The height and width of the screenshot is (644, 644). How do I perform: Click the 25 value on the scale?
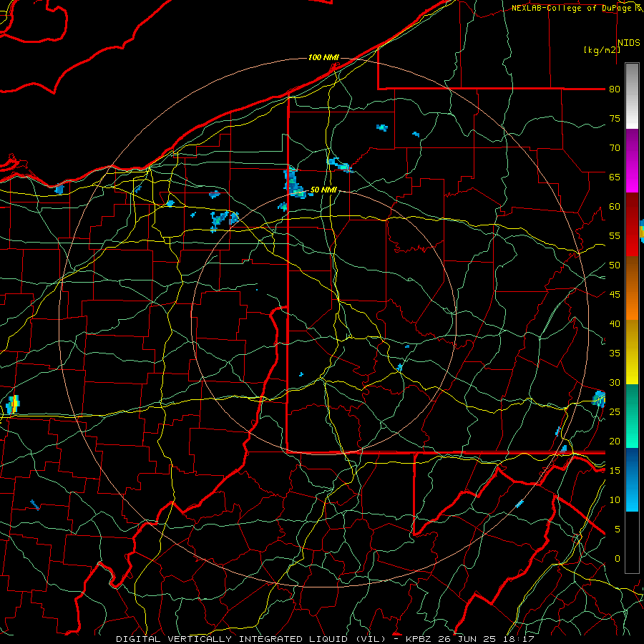point(615,412)
